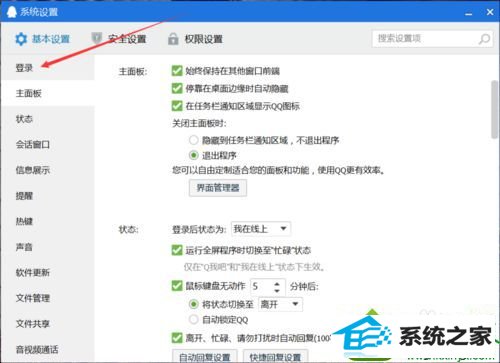Screen dimensions: 500x363
Task: Toggle 停靠在桌面边缘时自动隐藏 checkbox
Action: [177, 88]
